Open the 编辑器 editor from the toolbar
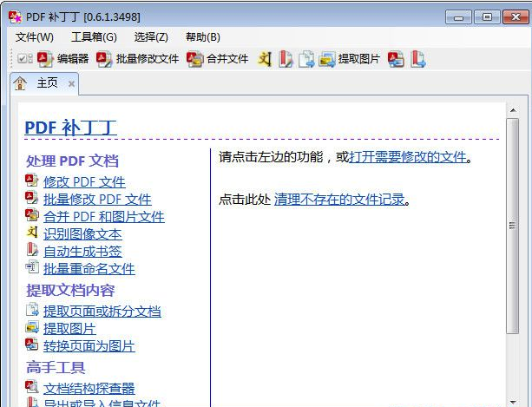 pos(63,59)
